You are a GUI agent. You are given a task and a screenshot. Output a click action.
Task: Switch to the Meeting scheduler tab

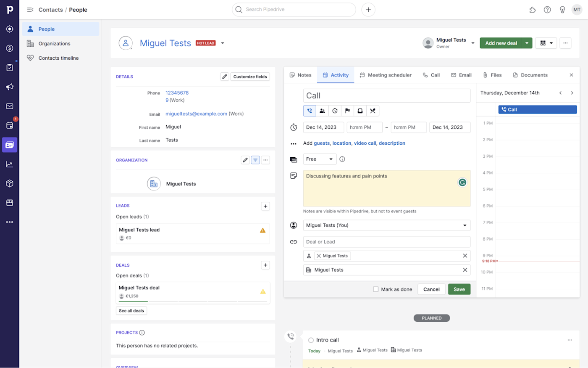[386, 75]
